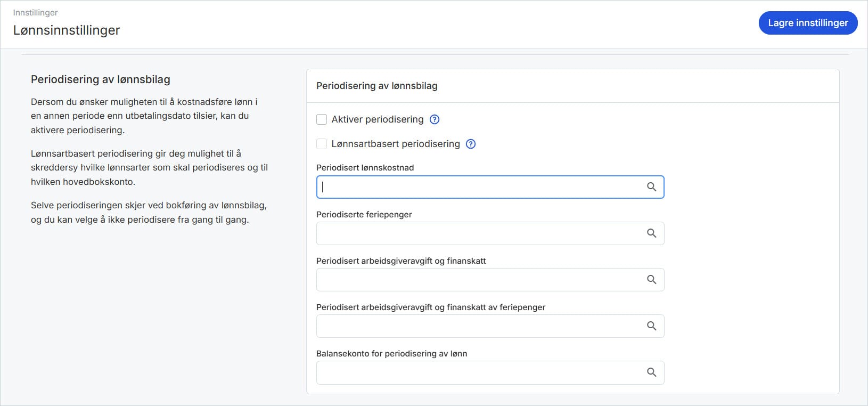Click the Innstillinger breadcrumb text
Image resolution: width=868 pixels, height=406 pixels.
pyautogui.click(x=35, y=12)
